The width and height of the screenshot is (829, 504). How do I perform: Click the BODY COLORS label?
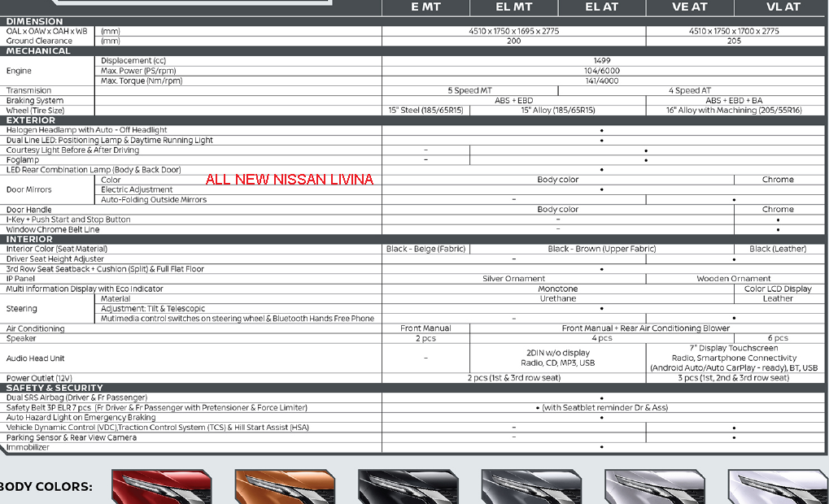46,487
